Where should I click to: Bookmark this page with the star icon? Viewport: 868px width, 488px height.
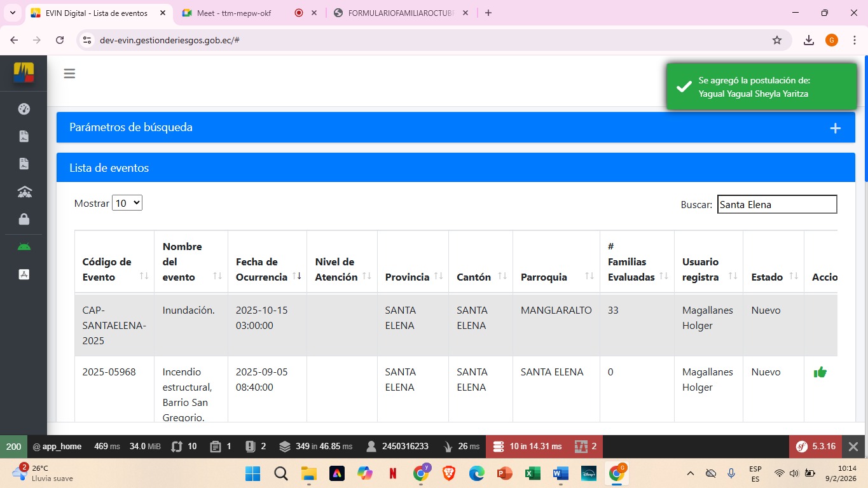[x=776, y=40]
